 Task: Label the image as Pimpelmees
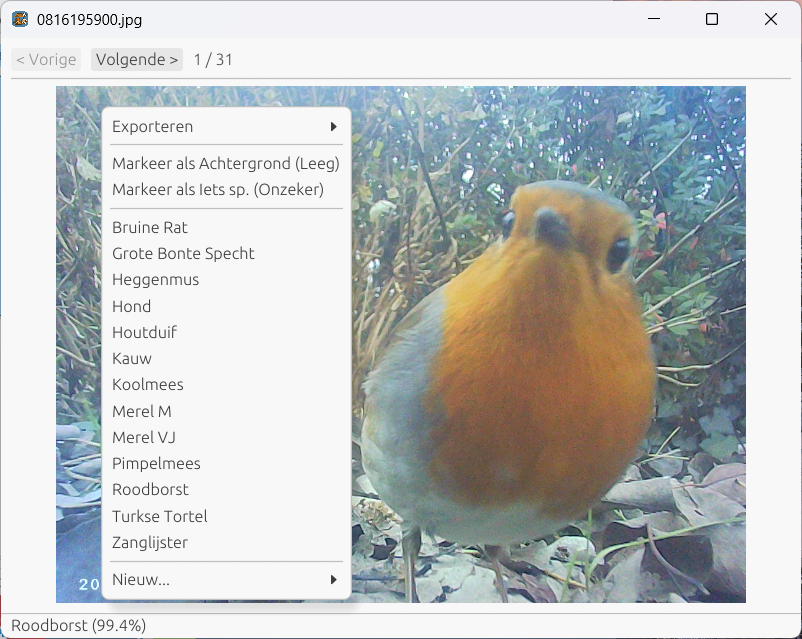156,463
